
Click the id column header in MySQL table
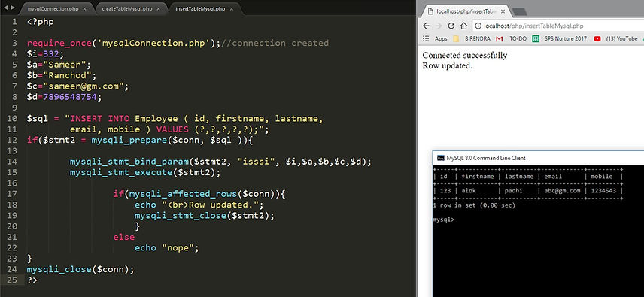click(x=444, y=177)
